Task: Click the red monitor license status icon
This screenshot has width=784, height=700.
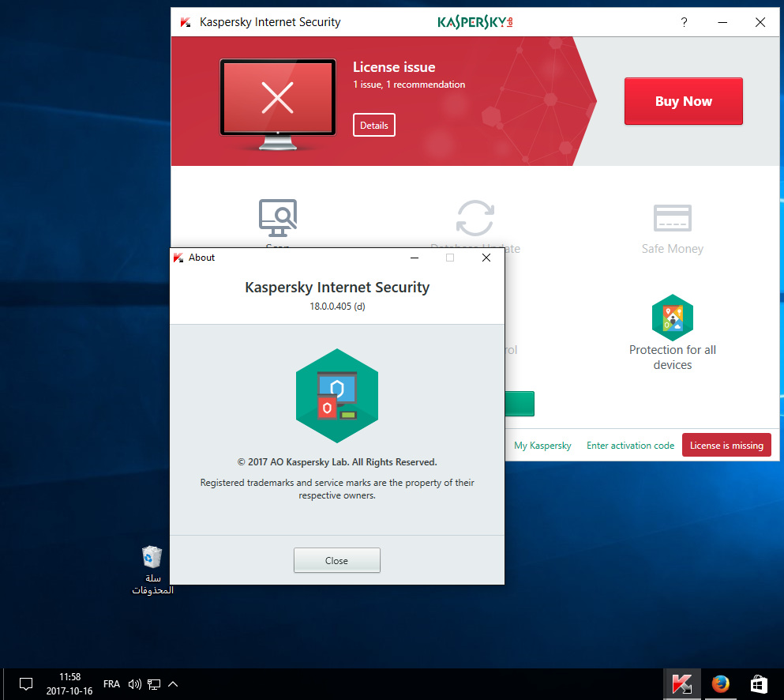Action: tap(277, 104)
